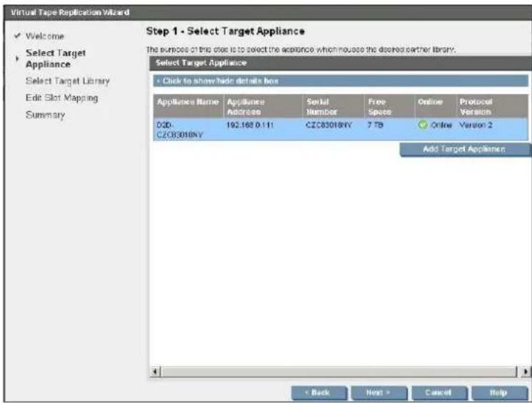Click the horizontal scrollbar track
The image size is (532, 403).
339,372
